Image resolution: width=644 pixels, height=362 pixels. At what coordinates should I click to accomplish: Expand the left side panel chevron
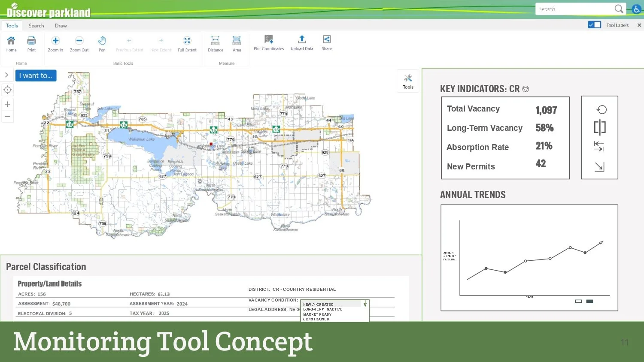pos(6,75)
